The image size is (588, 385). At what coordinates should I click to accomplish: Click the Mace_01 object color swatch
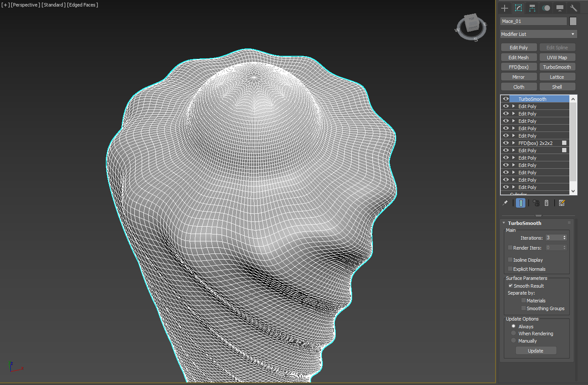pyautogui.click(x=573, y=21)
